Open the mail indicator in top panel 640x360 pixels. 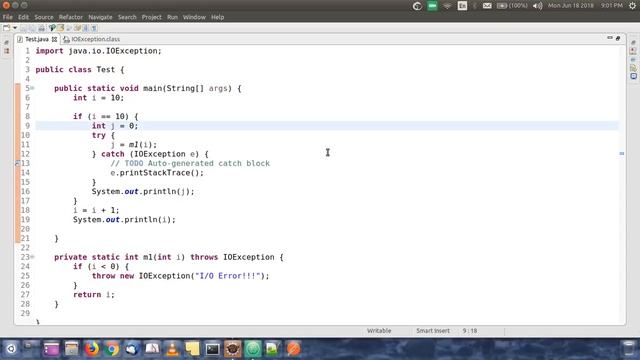tap(487, 6)
